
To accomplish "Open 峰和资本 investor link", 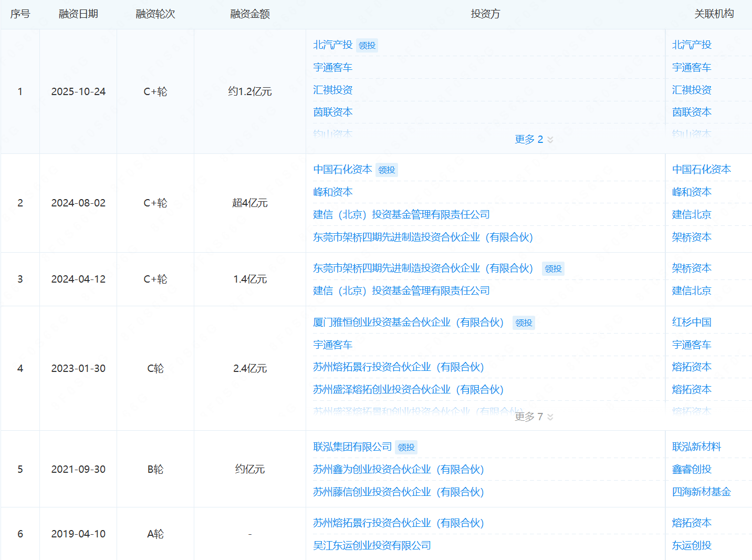I will 332,192.
